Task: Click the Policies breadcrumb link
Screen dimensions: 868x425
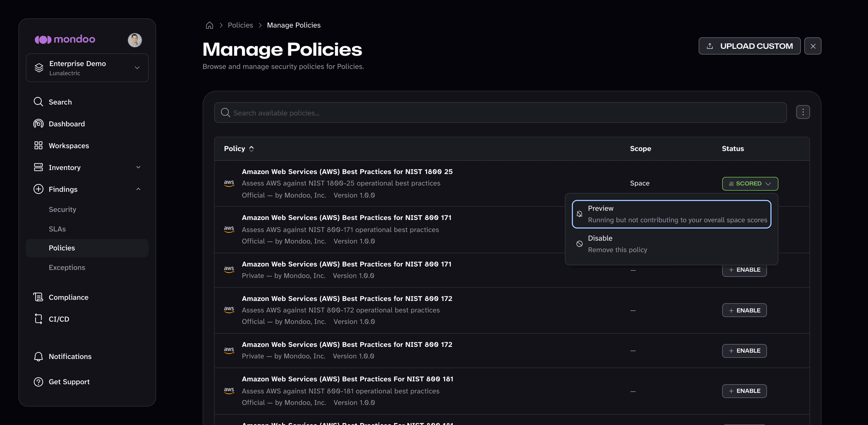Action: pyautogui.click(x=240, y=25)
